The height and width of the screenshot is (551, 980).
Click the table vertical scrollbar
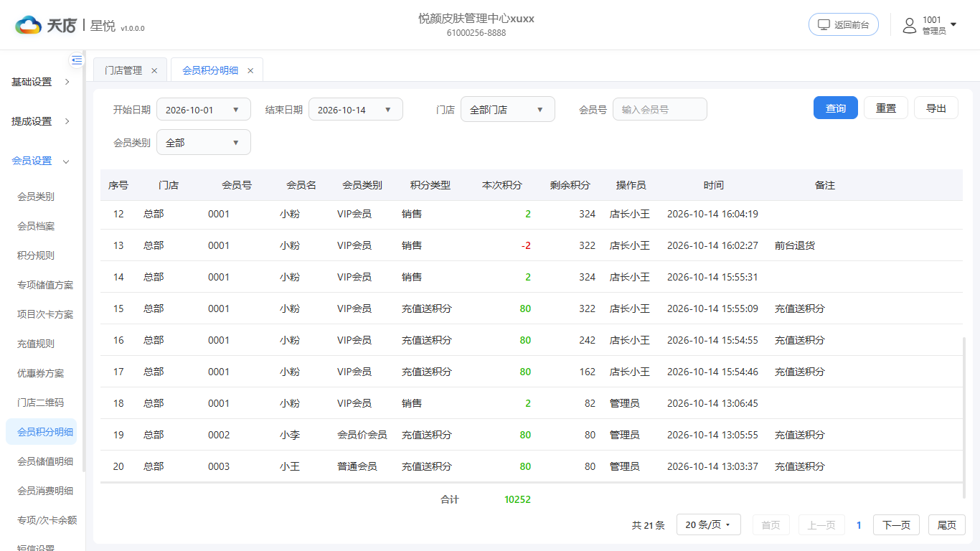964,418
